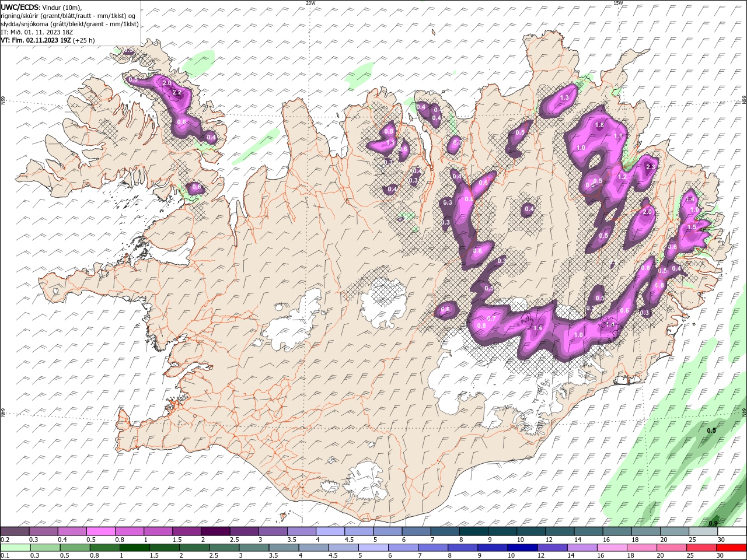Click the UWC/ECDS title text
The width and height of the screenshot is (747, 560).
tap(20, 7)
